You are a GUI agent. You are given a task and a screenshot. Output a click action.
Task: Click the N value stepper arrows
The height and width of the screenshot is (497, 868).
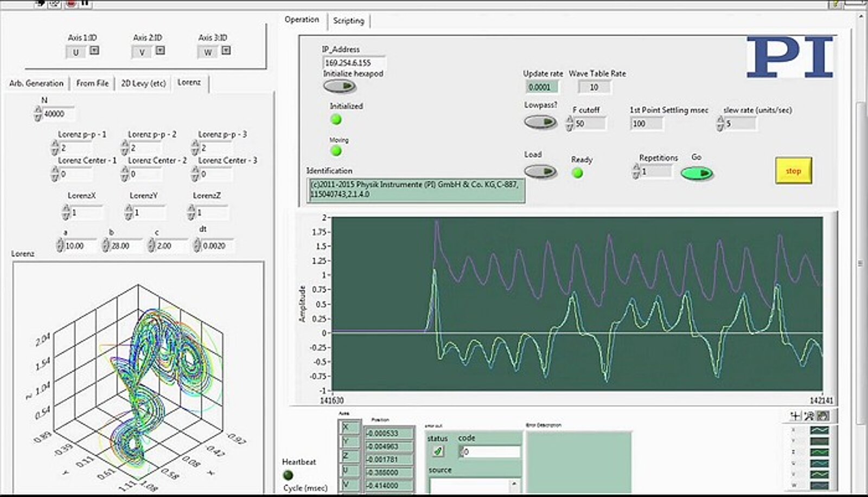tap(38, 114)
